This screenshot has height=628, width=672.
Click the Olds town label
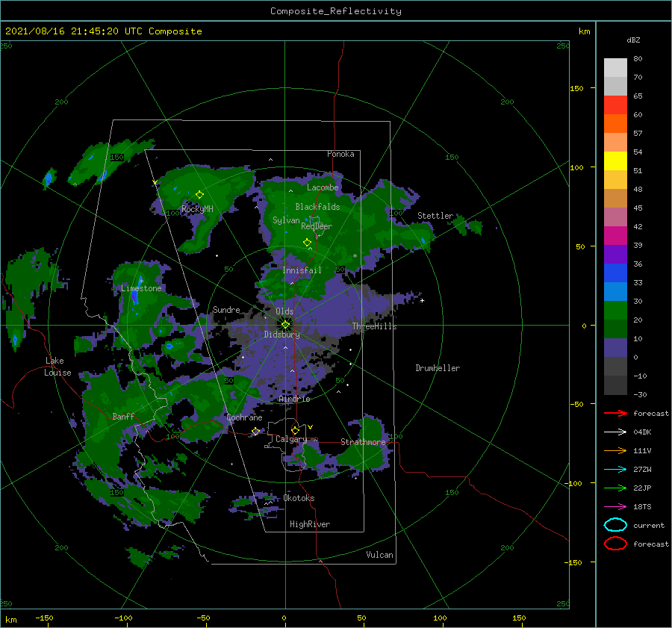(284, 311)
